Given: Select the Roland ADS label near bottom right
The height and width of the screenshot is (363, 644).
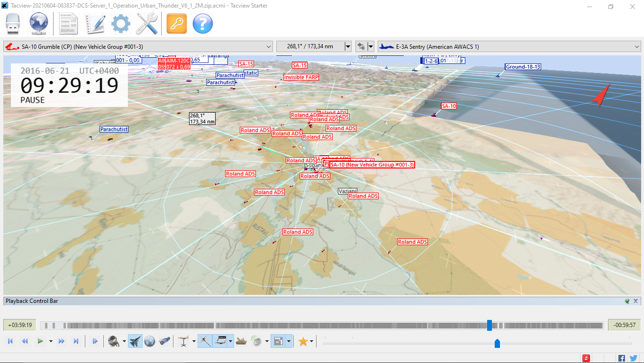Looking at the screenshot, I should 413,242.
